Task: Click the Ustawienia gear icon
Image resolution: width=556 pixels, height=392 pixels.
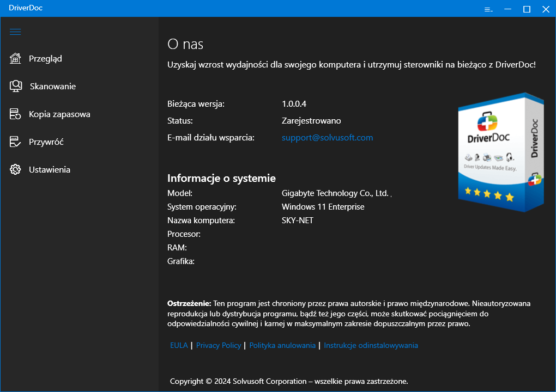Action: 15,169
